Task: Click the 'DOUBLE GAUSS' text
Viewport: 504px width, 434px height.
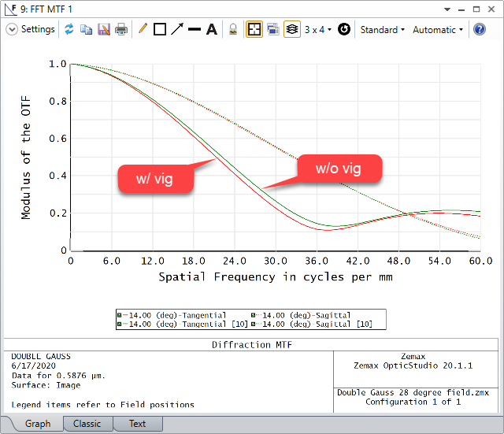Action: pos(41,356)
